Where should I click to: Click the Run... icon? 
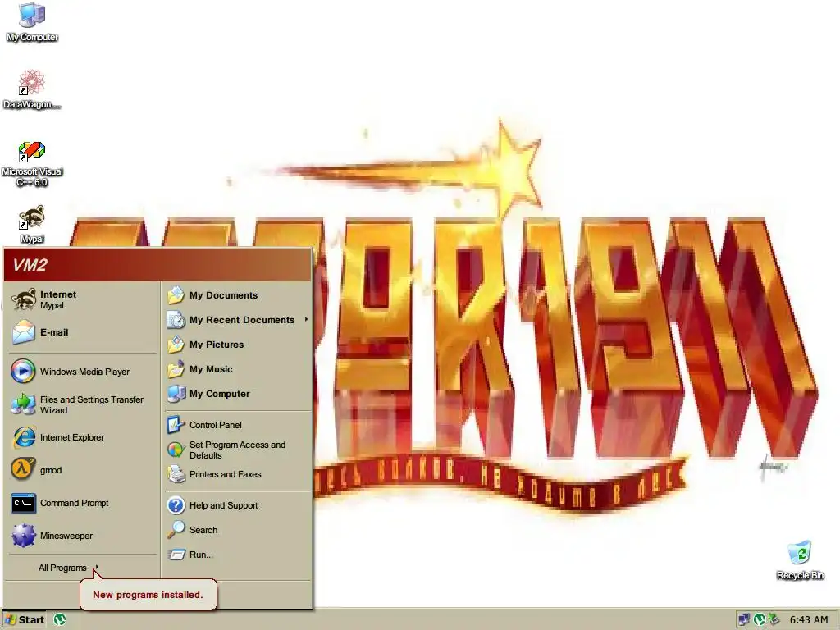pyautogui.click(x=176, y=555)
